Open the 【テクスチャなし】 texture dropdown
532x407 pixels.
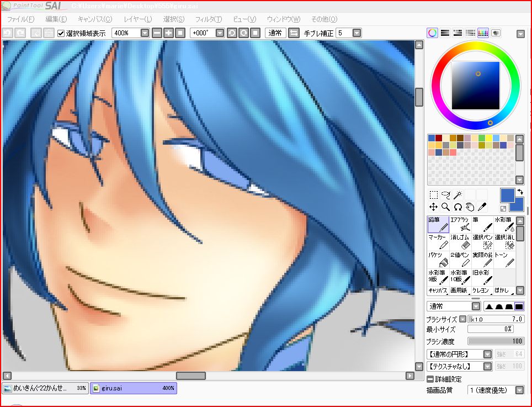(x=487, y=367)
